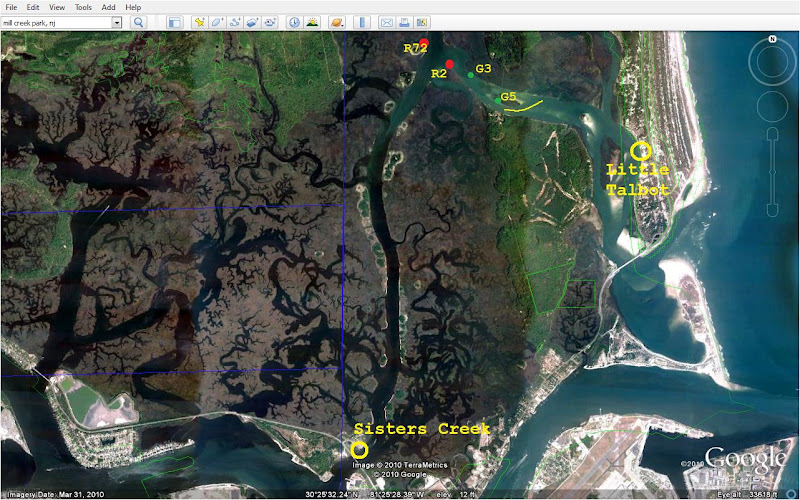The width and height of the screenshot is (800, 500).
Task: Open the Help menu
Action: pyautogui.click(x=133, y=7)
